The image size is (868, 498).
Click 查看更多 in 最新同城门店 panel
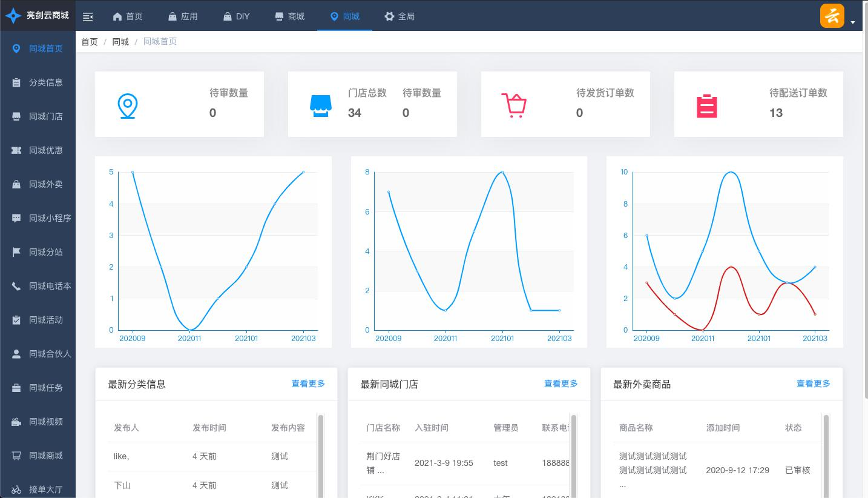click(x=561, y=383)
